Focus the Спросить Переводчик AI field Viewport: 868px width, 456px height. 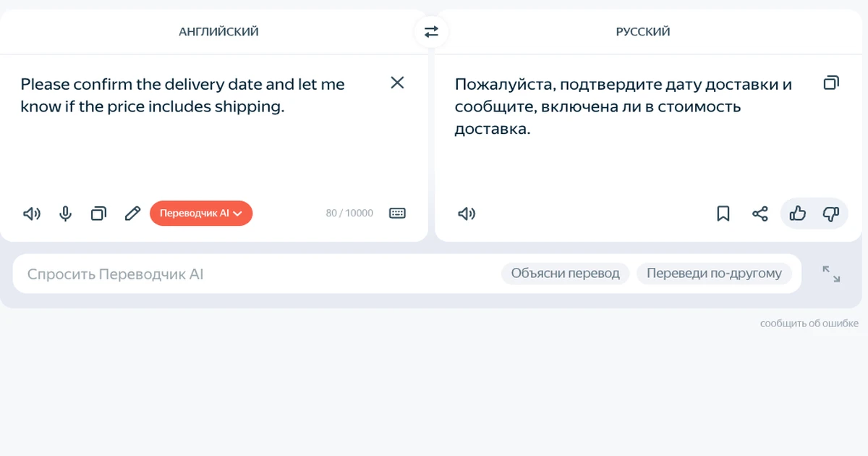click(x=253, y=274)
